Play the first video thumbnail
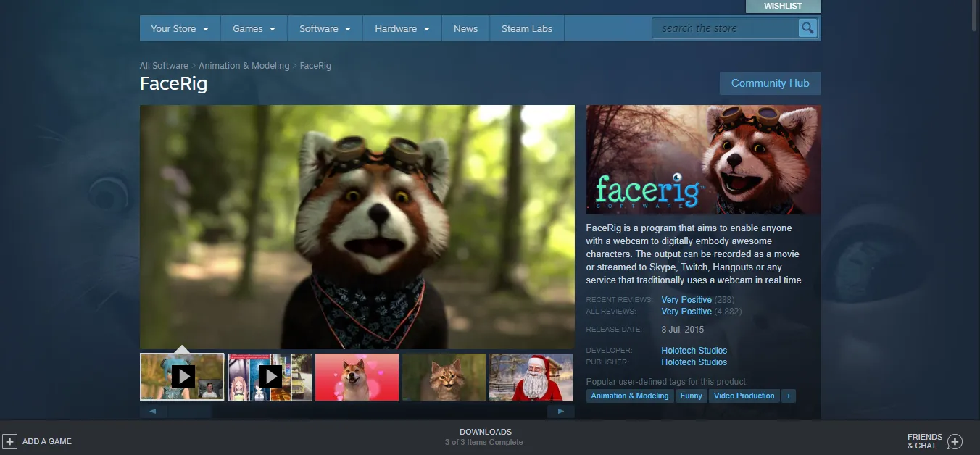The height and width of the screenshot is (455, 980). [x=183, y=377]
